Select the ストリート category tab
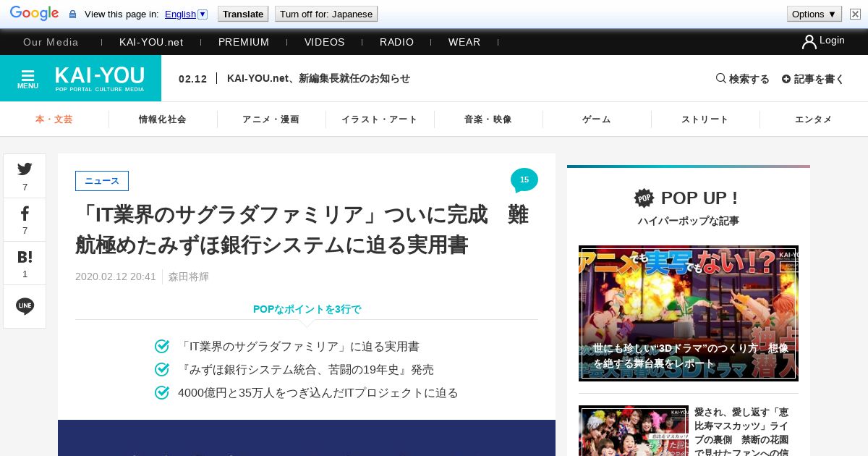The image size is (868, 456). click(x=705, y=119)
